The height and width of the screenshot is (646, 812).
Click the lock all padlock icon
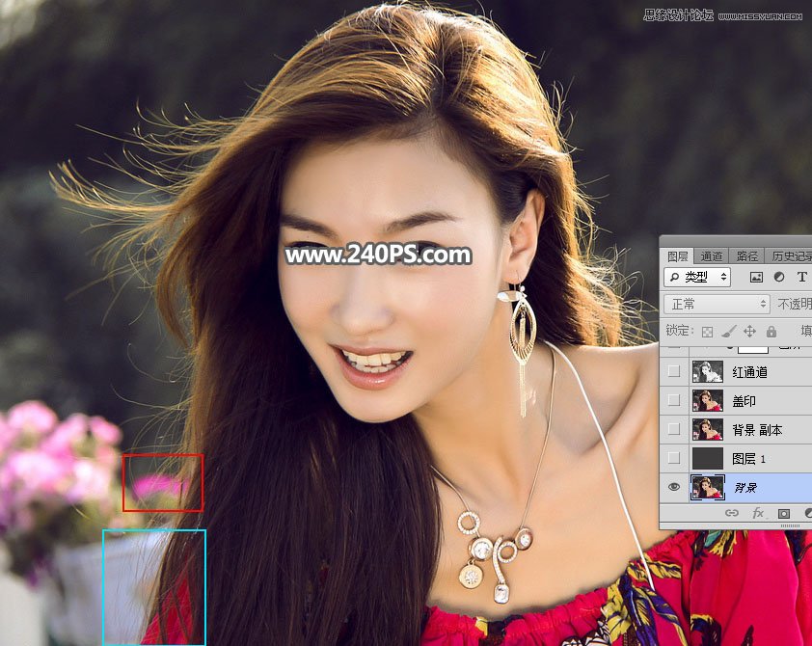[x=771, y=331]
